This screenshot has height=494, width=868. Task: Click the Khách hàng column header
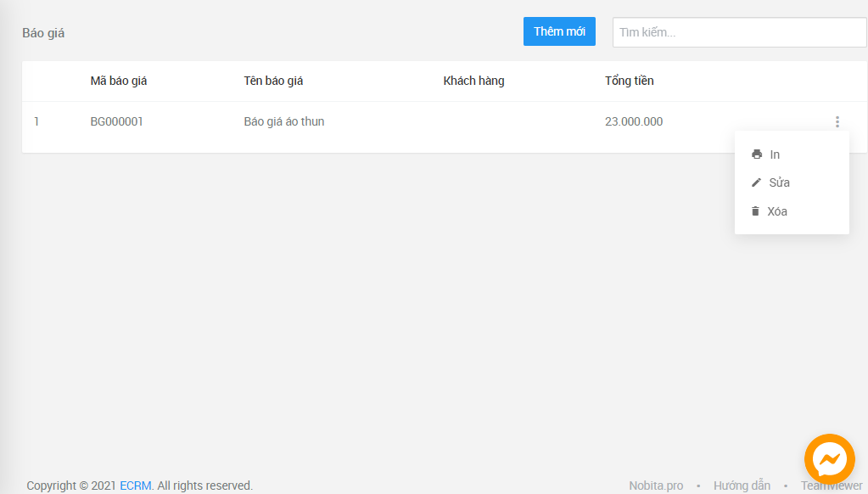pos(473,81)
